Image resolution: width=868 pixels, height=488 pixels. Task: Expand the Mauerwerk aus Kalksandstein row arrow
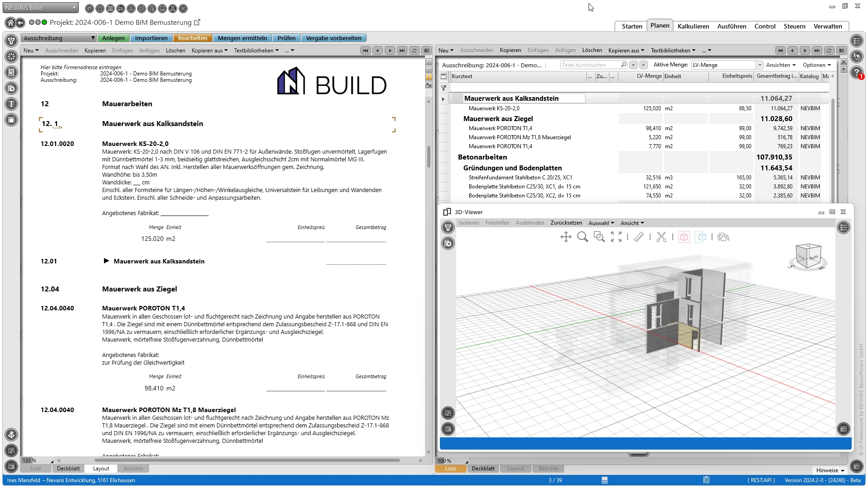443,99
